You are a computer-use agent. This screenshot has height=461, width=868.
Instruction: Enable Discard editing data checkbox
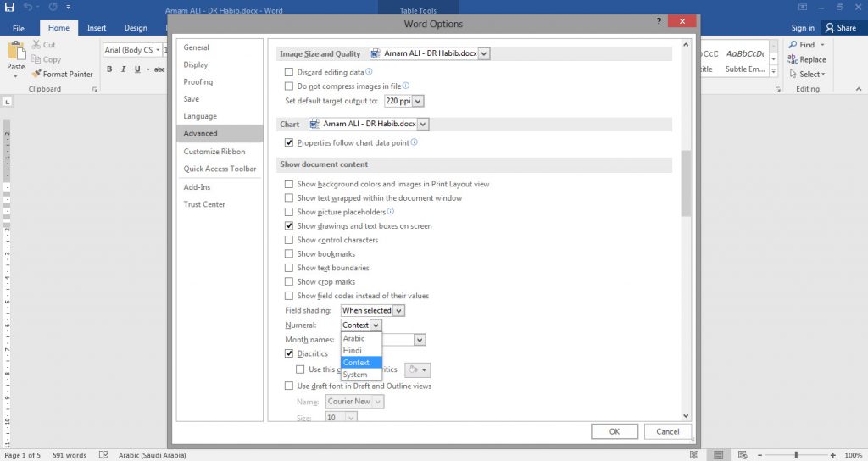(289, 72)
